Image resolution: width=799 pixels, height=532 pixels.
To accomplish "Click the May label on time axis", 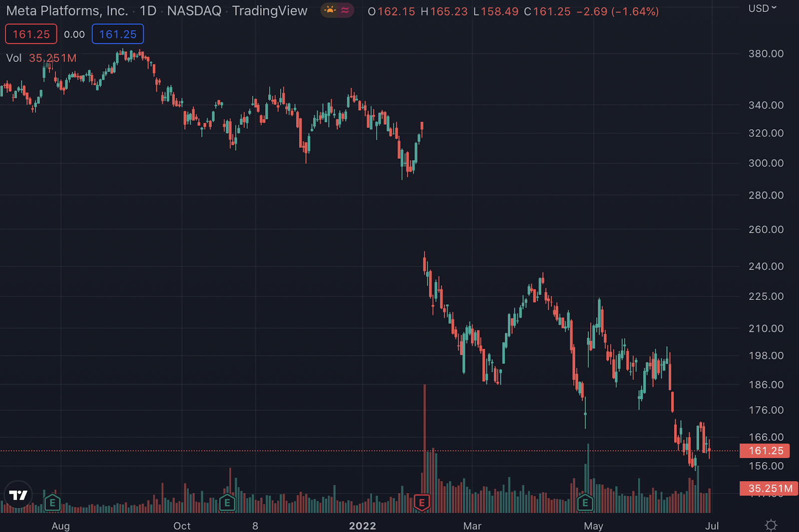I will click(x=594, y=526).
